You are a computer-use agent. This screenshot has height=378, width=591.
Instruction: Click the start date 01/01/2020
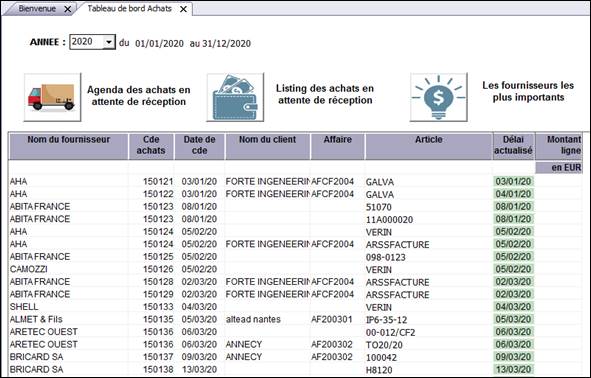click(159, 44)
